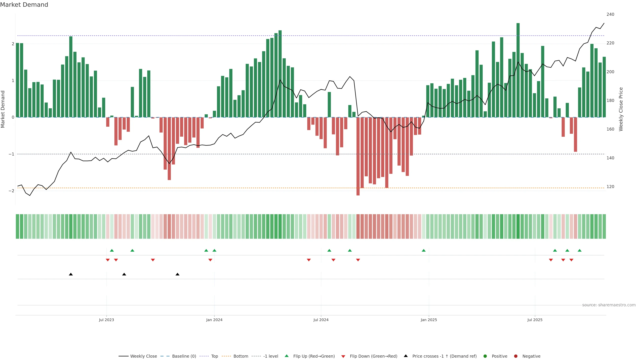This screenshot has height=362, width=644.
Task: Click the last green flip-up marker in 2025
Action: (x=579, y=251)
